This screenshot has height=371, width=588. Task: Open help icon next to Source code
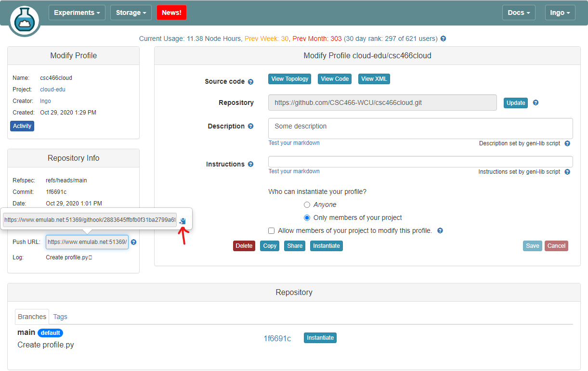pos(250,82)
